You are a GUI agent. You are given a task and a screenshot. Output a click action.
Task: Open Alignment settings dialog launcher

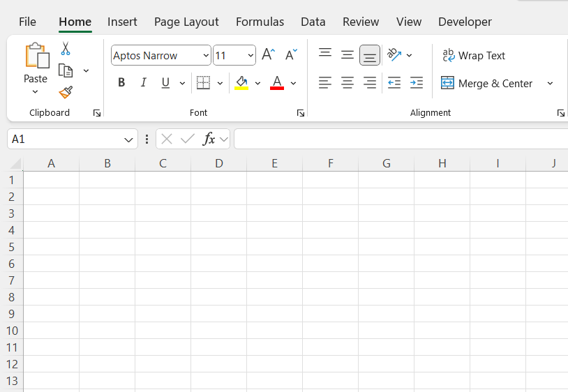pos(561,113)
